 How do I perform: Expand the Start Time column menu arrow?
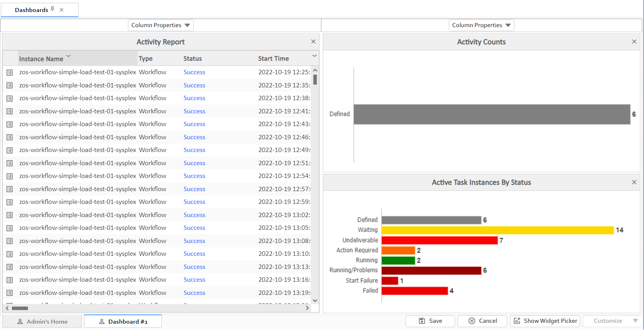coord(314,56)
